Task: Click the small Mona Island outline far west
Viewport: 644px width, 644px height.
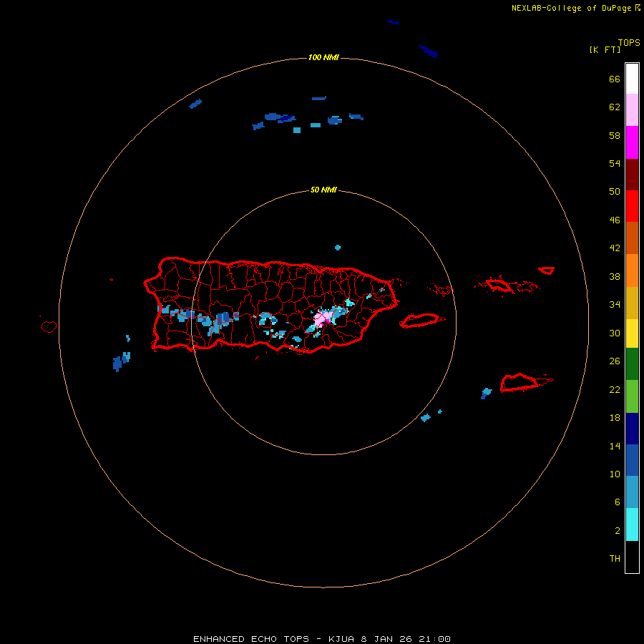Action: coord(49,326)
